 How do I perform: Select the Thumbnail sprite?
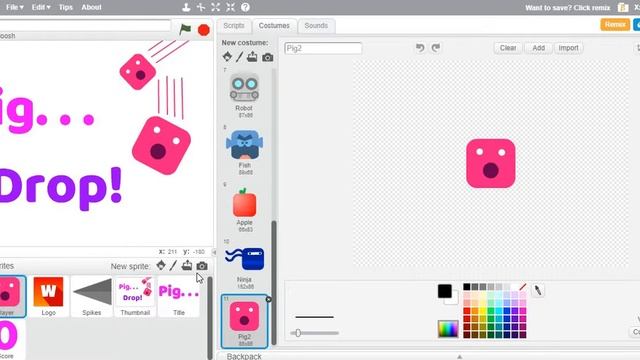[x=135, y=296]
